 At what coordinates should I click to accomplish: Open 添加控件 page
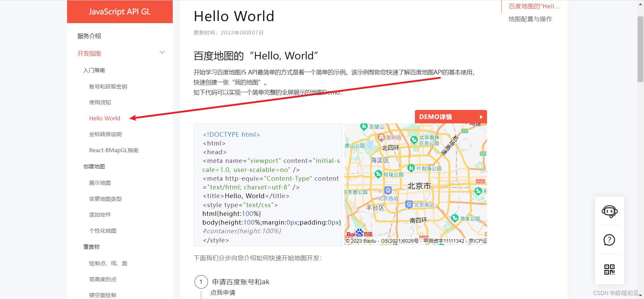click(100, 215)
